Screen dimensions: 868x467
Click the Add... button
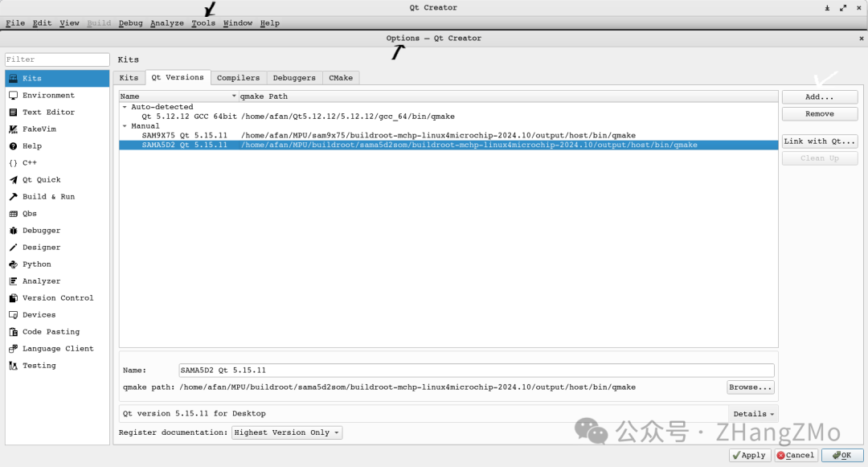click(x=820, y=96)
